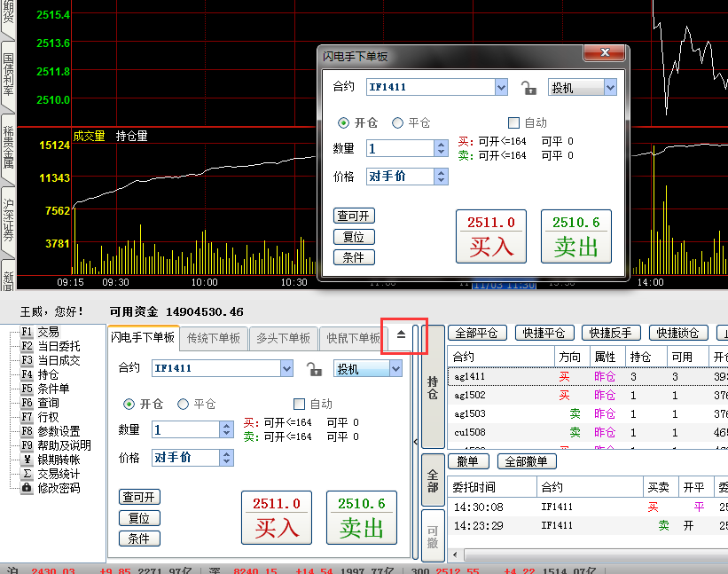The width and height of the screenshot is (728, 574).
Task: Open the 合约 IF1411 dropdown in floating dialog
Action: pos(501,87)
